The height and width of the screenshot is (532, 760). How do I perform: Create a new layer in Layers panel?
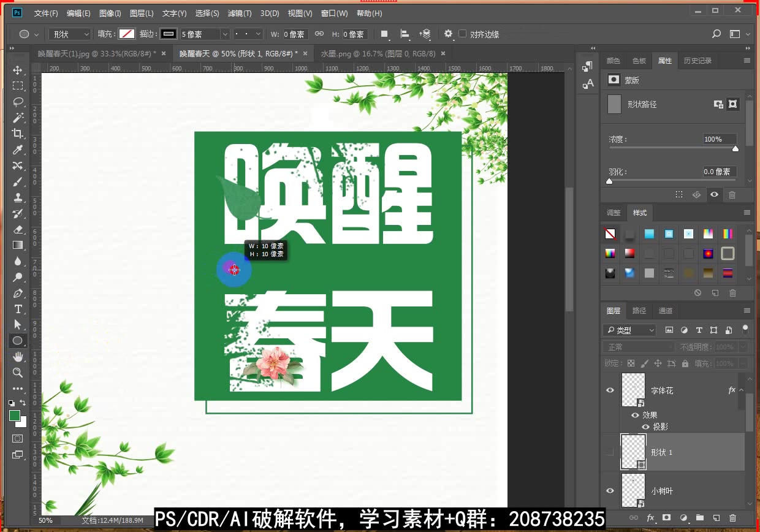pyautogui.click(x=716, y=518)
